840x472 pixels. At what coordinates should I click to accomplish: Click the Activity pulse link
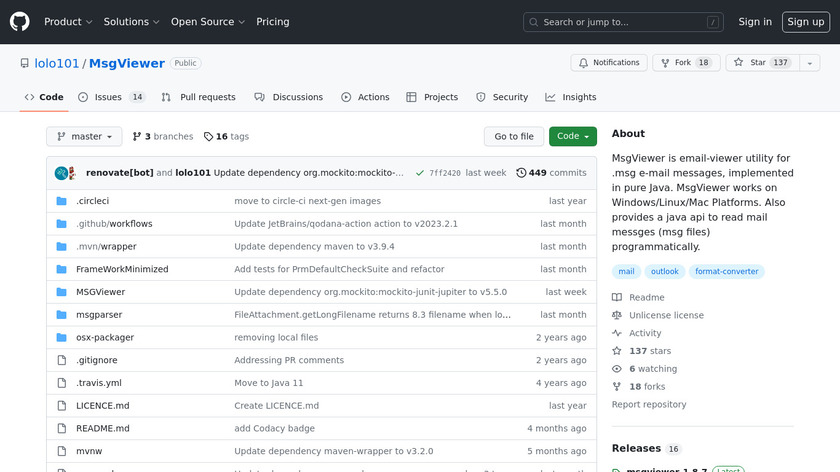[644, 333]
